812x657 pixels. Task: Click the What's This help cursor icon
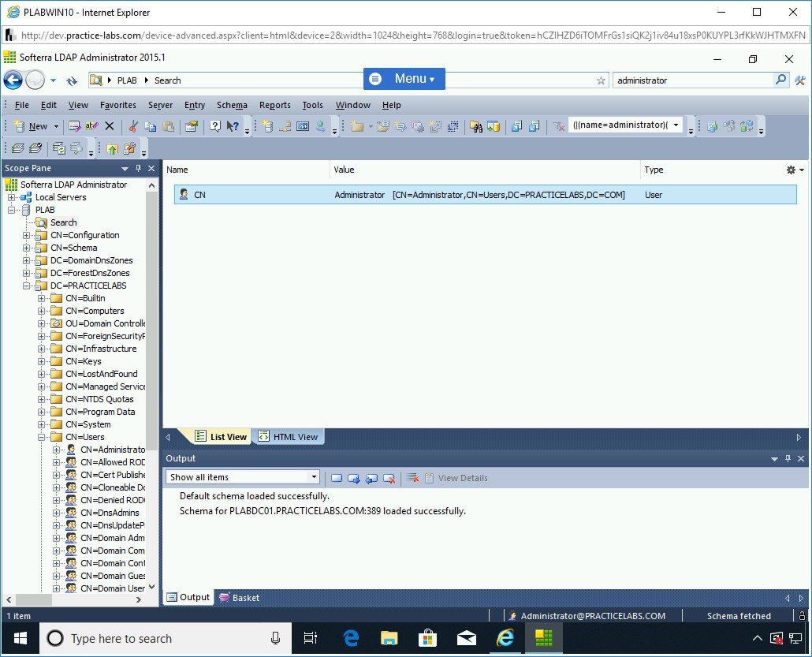pyautogui.click(x=233, y=126)
